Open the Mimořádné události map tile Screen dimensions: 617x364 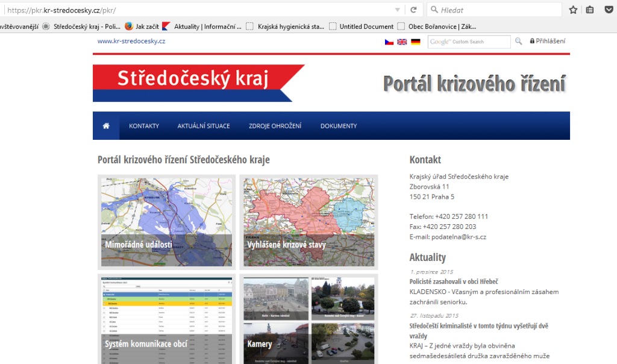(166, 222)
